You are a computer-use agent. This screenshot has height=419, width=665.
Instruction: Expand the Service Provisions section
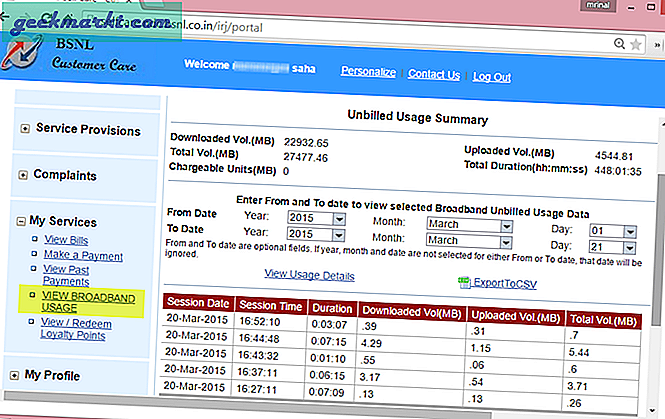(x=24, y=129)
